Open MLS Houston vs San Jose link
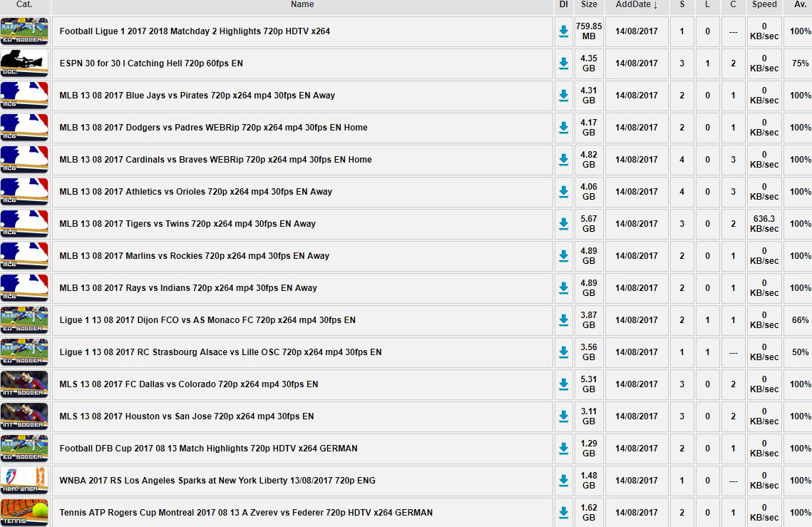This screenshot has height=527, width=812. 187,416
